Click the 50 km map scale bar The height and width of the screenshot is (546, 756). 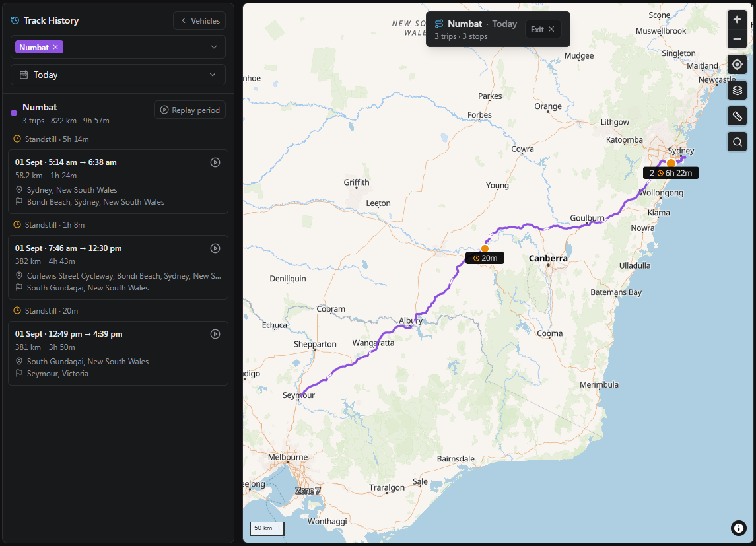click(267, 528)
